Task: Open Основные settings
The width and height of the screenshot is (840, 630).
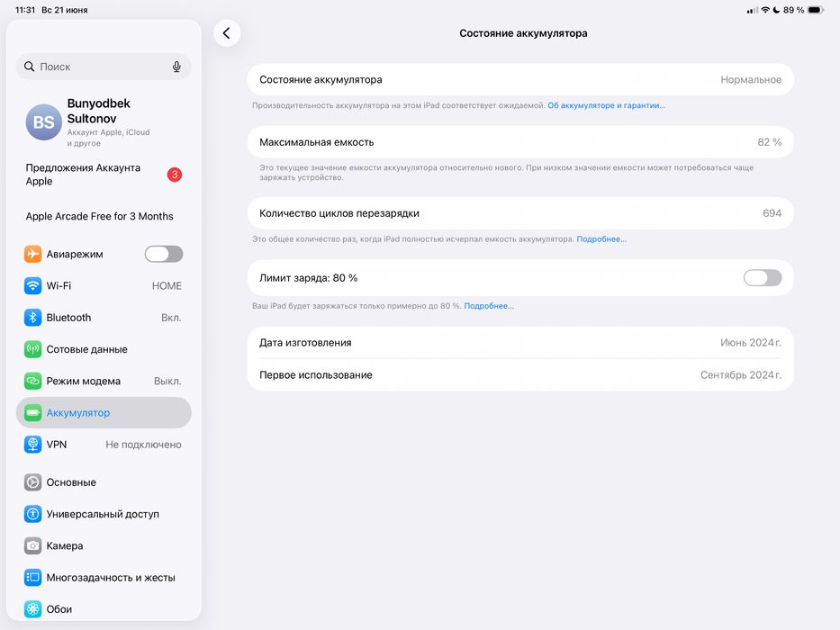Action: pos(104,482)
